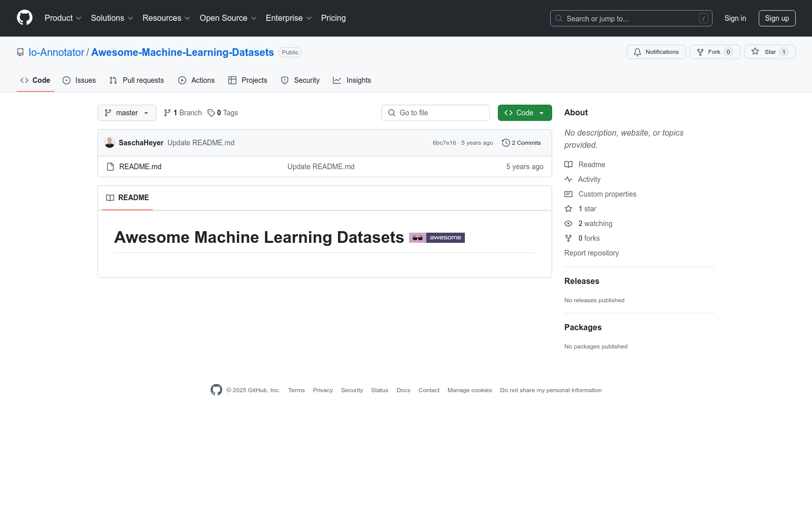Open the Contact footer link
Image resolution: width=812 pixels, height=508 pixels.
tap(429, 390)
